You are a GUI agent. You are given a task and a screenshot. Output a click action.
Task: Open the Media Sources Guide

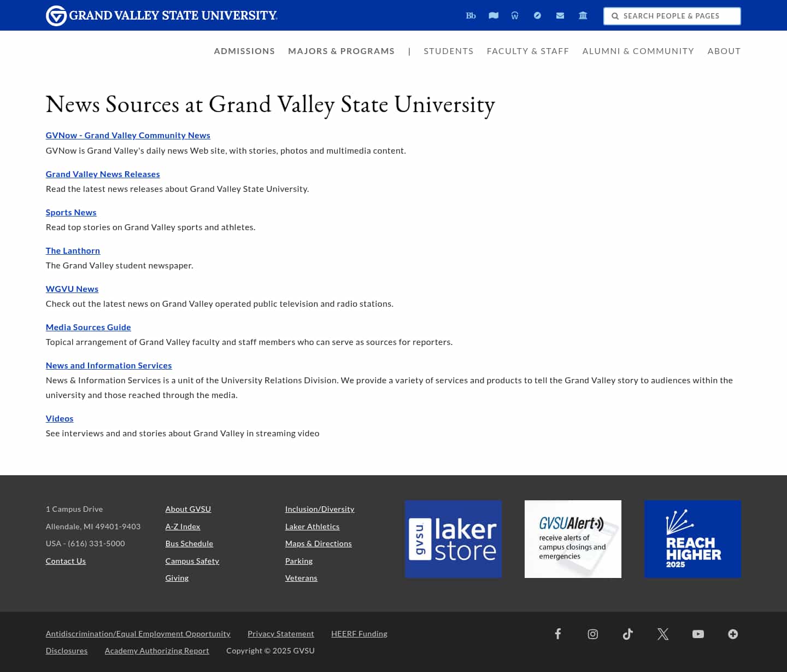click(x=88, y=326)
